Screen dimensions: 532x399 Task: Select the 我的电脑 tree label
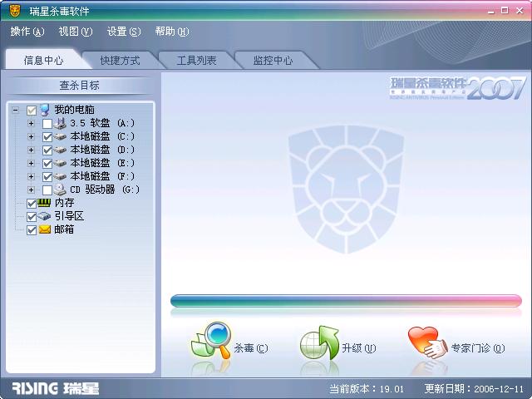coord(74,110)
